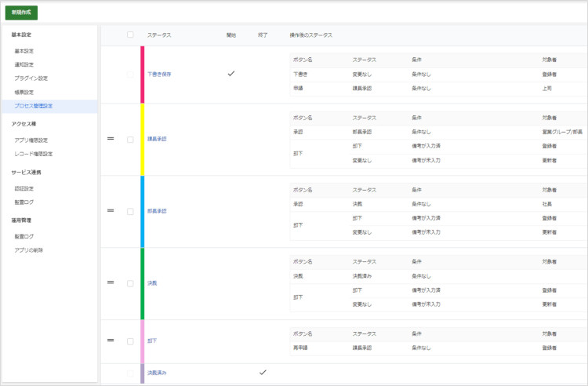Grab the drag handle of 課長承認 row
588x386 pixels.
111,138
